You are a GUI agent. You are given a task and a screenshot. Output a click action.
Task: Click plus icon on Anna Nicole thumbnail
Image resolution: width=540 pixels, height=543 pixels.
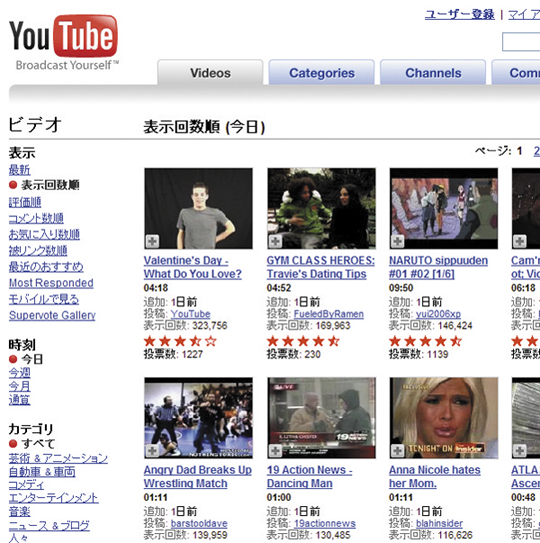(398, 451)
